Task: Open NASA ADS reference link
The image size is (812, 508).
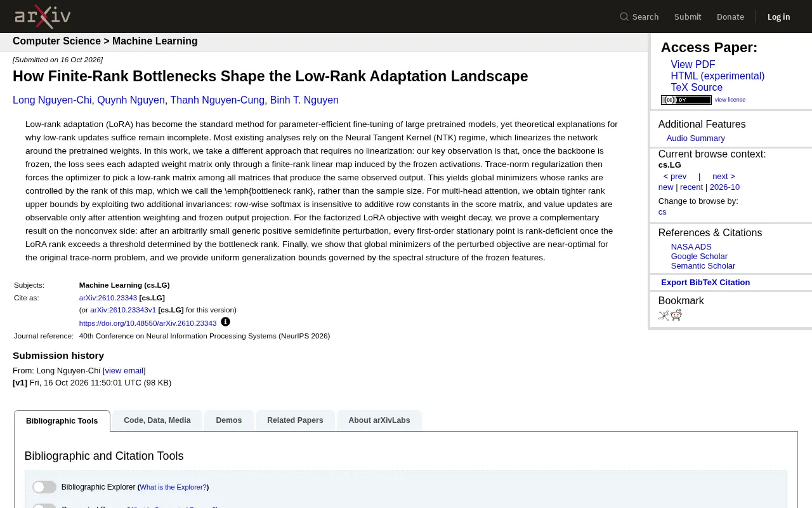Action: click(691, 247)
